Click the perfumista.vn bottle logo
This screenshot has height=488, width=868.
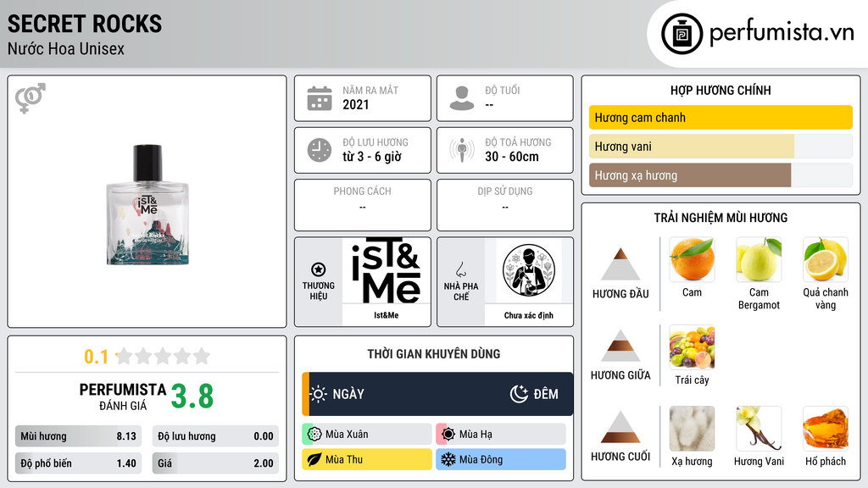point(682,34)
